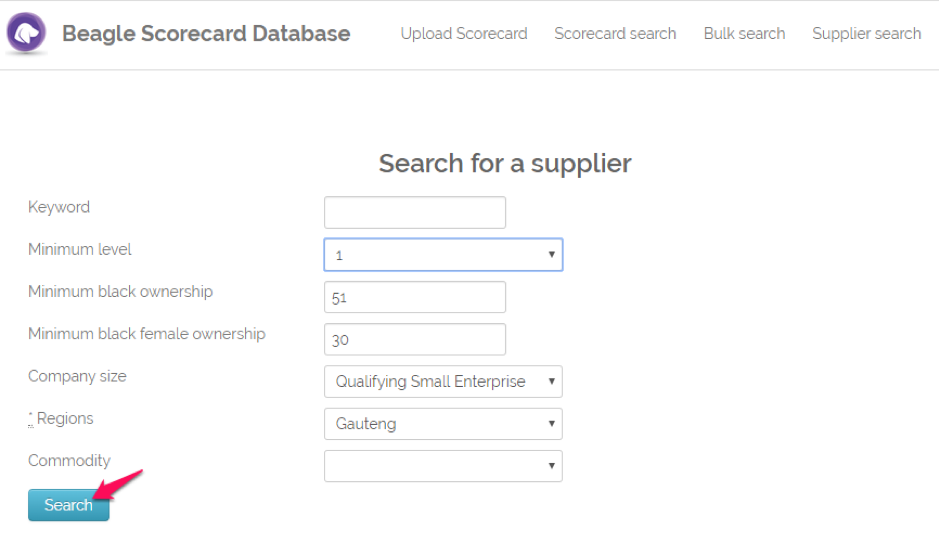This screenshot has width=939, height=554.
Task: Click the Company size dropdown arrow
Action: [552, 382]
